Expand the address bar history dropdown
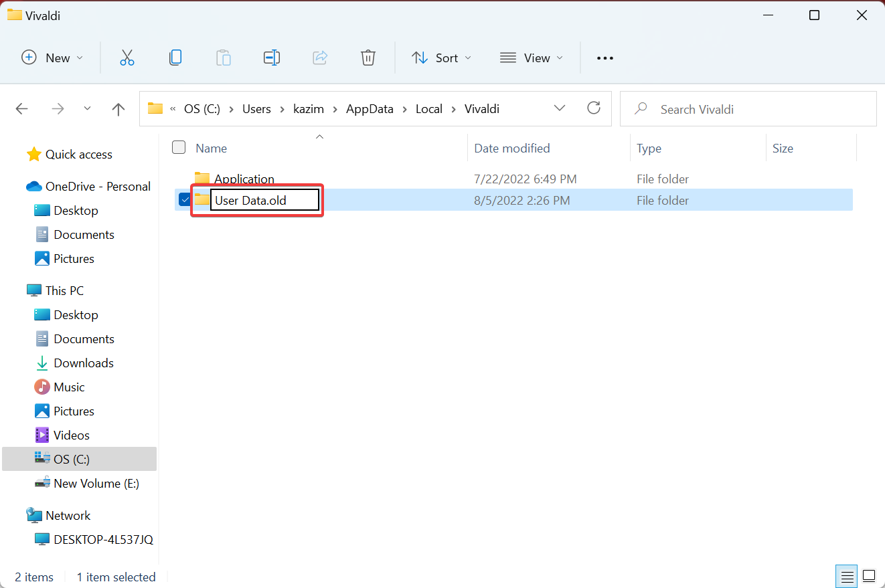This screenshot has height=588, width=885. tap(560, 108)
